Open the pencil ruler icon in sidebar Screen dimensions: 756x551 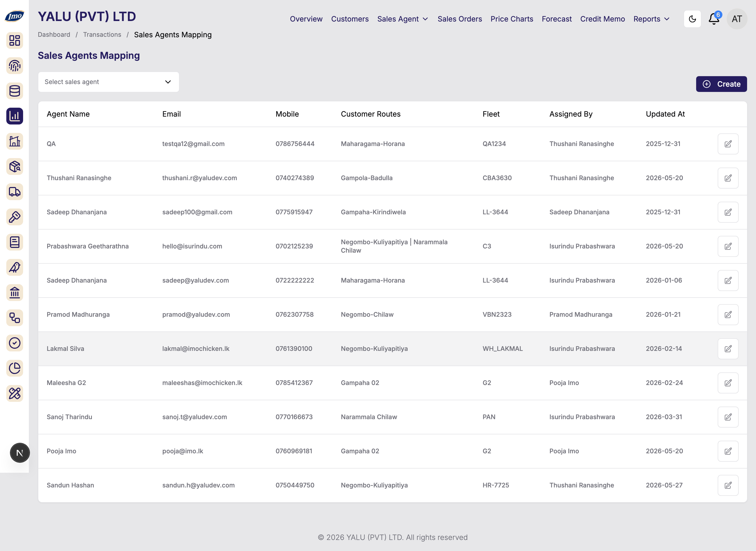point(15,393)
